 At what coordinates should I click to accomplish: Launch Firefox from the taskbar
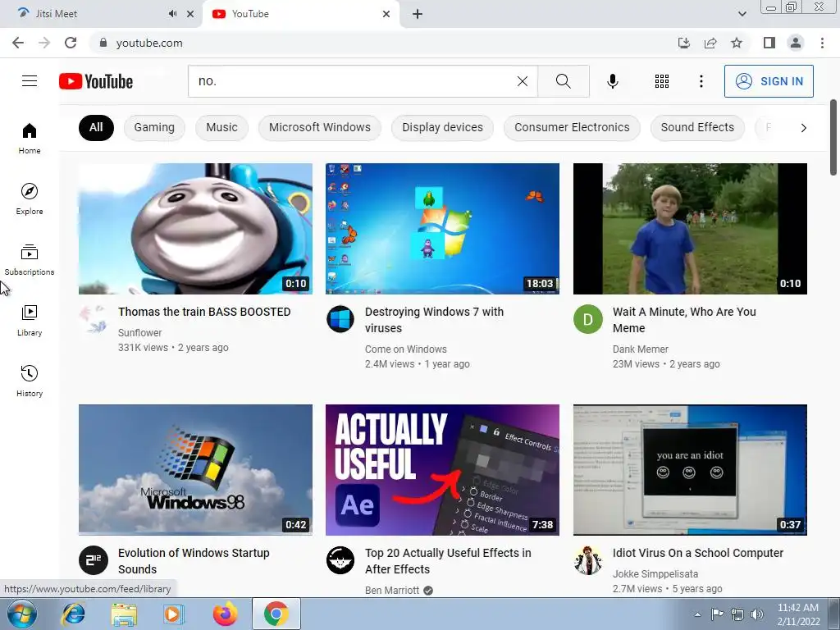click(225, 614)
